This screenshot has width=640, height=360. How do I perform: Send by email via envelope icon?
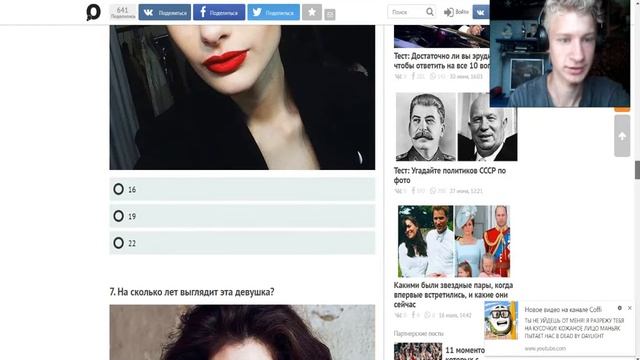[330, 15]
